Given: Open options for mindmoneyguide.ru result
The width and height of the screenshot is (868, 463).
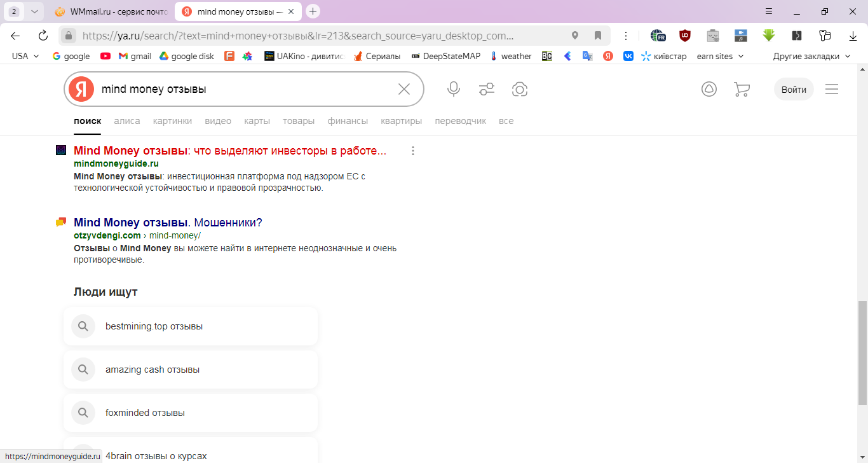Looking at the screenshot, I should coord(413,151).
